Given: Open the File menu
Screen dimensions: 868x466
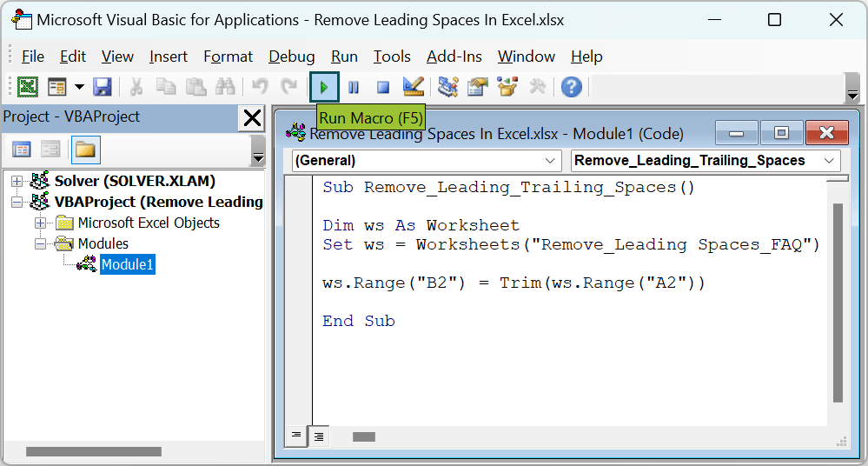Looking at the screenshot, I should pyautogui.click(x=33, y=57).
